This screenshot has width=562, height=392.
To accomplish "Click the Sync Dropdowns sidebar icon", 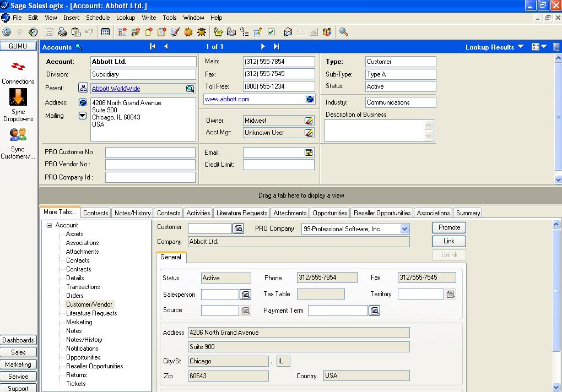I will pos(18,97).
